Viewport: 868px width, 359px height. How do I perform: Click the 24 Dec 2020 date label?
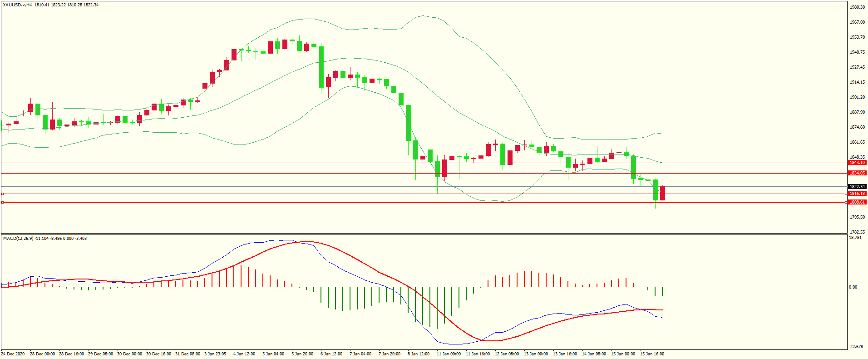tap(13, 354)
